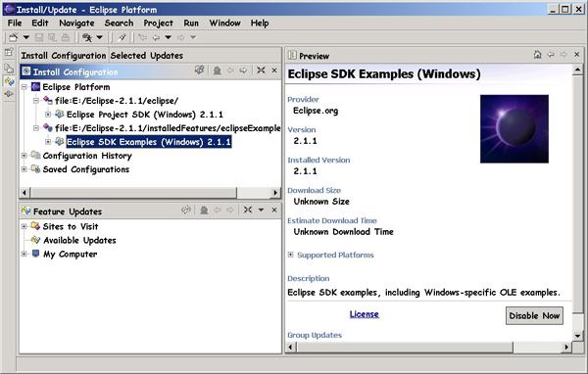
Task: Click the Install Configuration home icon
Action: 218,70
